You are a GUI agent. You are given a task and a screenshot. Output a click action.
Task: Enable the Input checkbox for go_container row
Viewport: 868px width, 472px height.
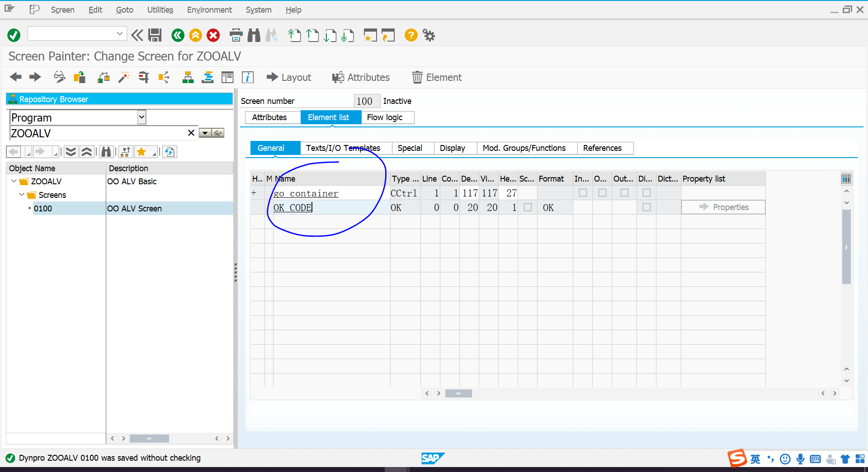[582, 192]
